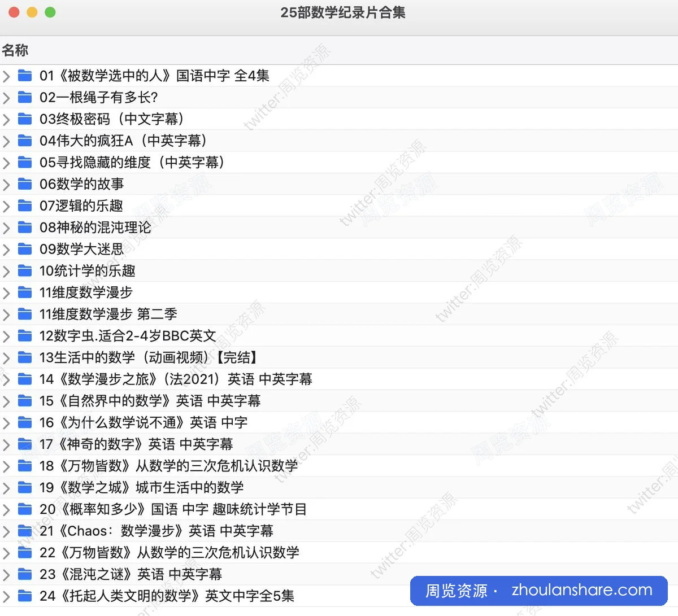Select row name 04伟大的疯狂A(中英字幕)
Image resolution: width=678 pixels, height=616 pixels.
(124, 140)
